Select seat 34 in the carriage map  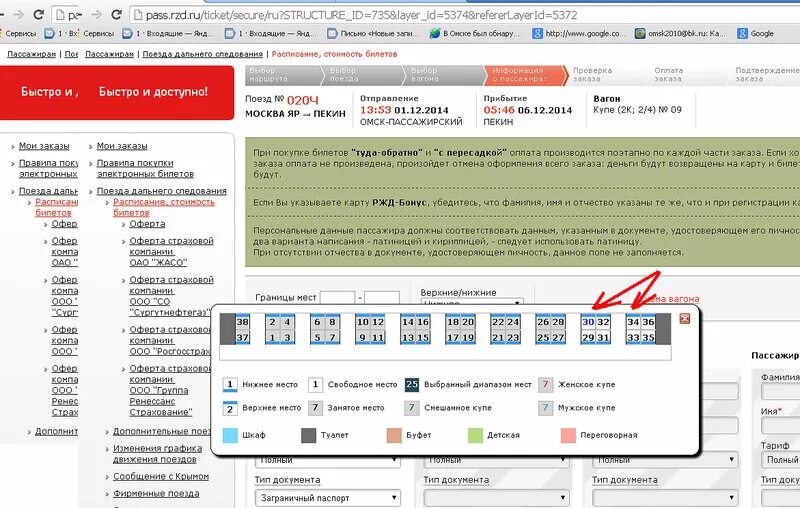pos(633,322)
